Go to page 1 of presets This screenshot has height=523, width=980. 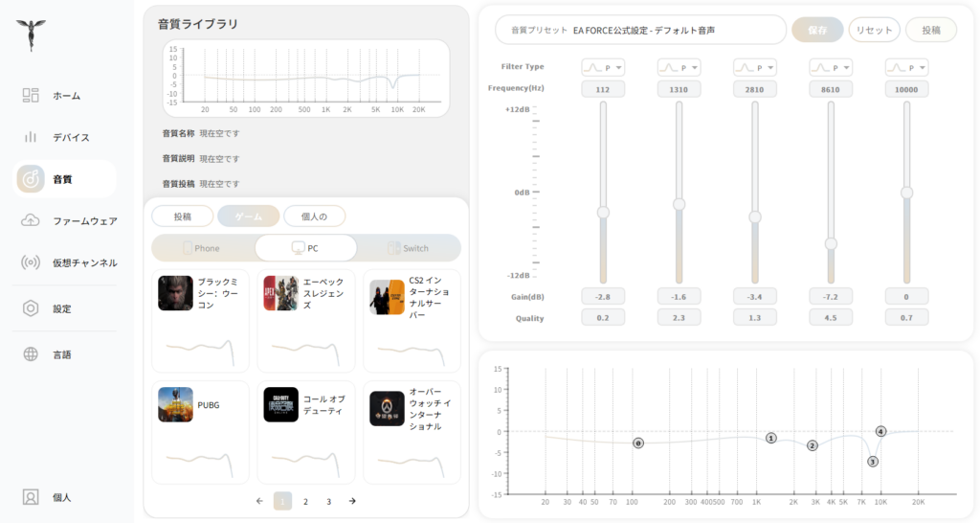[282, 501]
